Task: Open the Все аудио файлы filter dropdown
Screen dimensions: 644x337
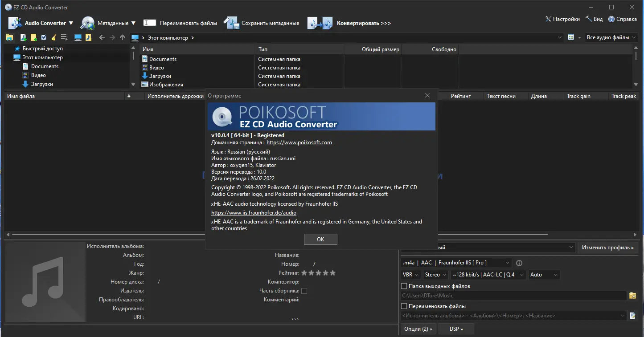Action: (x=611, y=37)
